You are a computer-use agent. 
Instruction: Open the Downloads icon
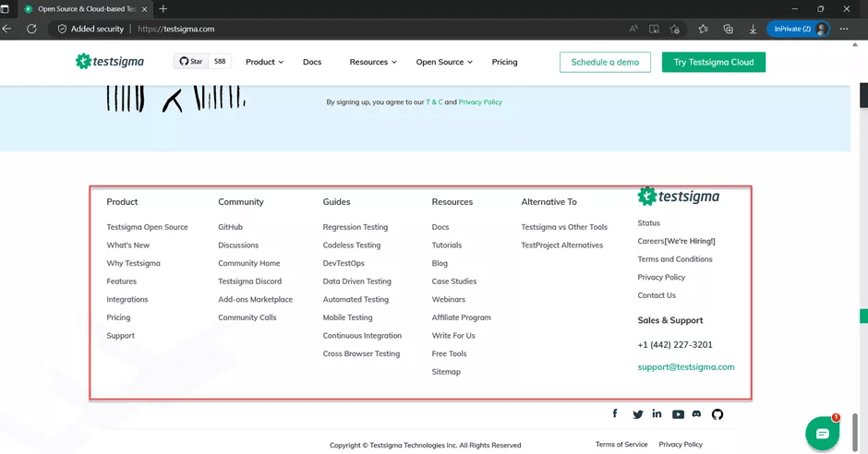click(x=753, y=29)
